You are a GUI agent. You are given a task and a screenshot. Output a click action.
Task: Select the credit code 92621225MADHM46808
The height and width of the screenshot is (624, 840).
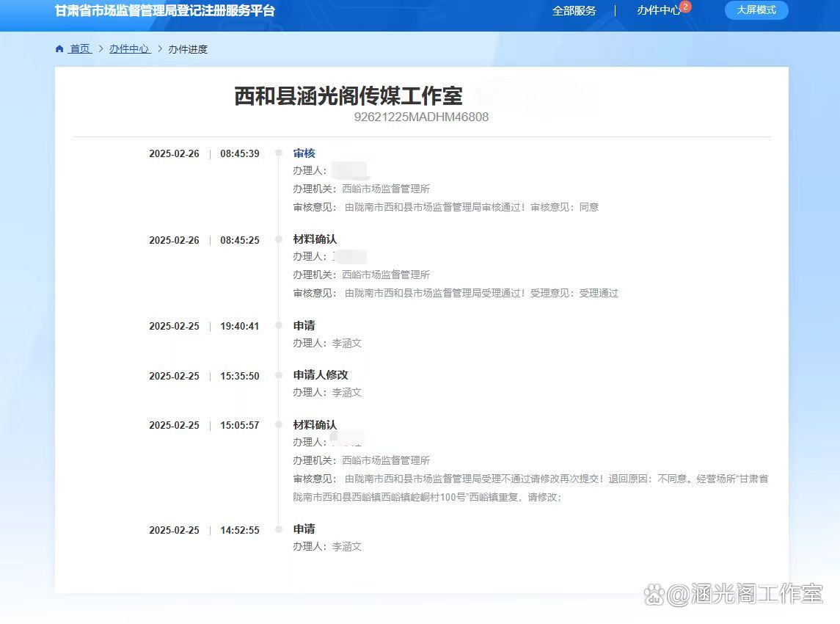(421, 117)
